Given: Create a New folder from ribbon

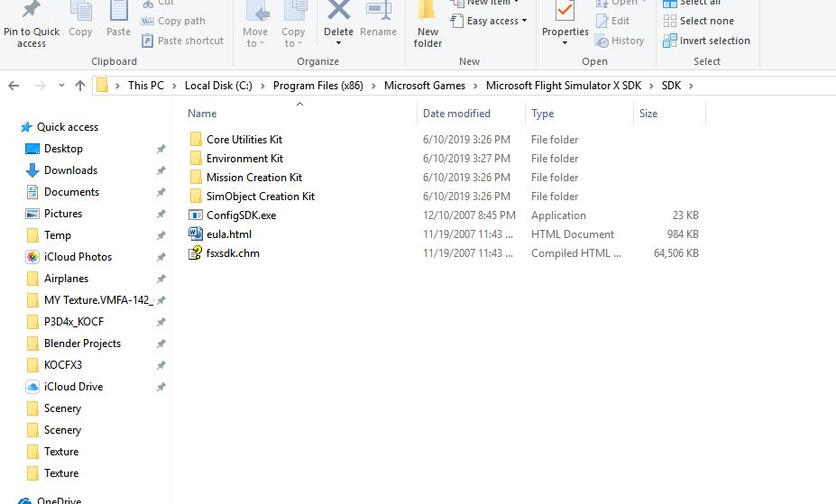Looking at the screenshot, I should tap(427, 25).
